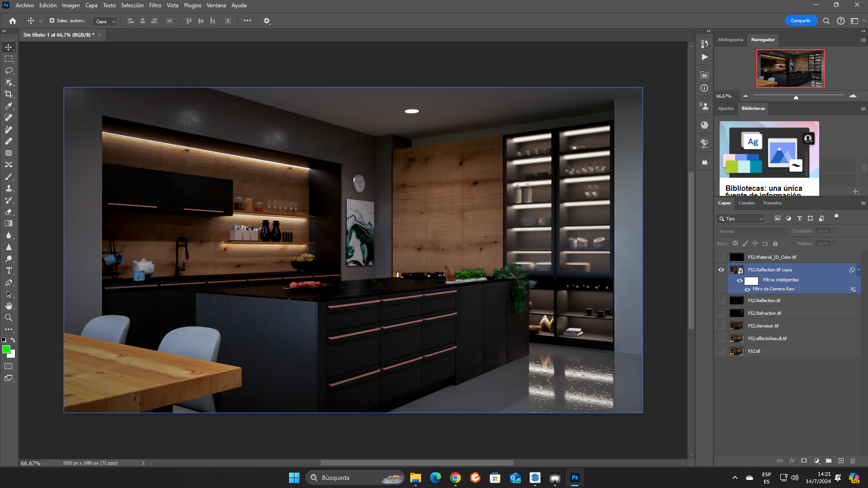Click the Compartir button

pyautogui.click(x=801, y=21)
